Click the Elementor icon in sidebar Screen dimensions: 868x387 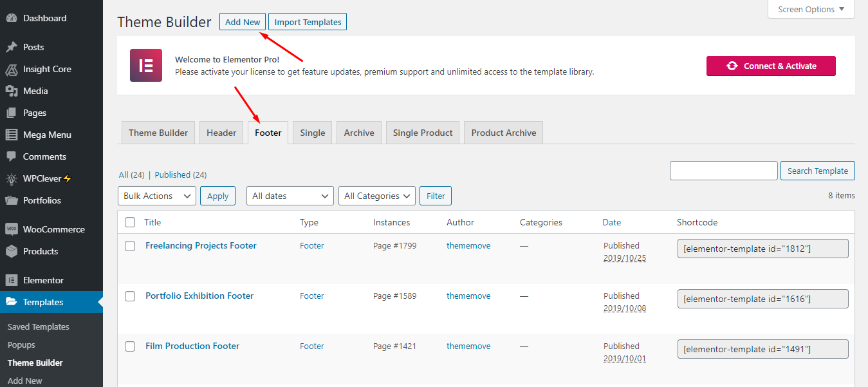click(x=11, y=280)
